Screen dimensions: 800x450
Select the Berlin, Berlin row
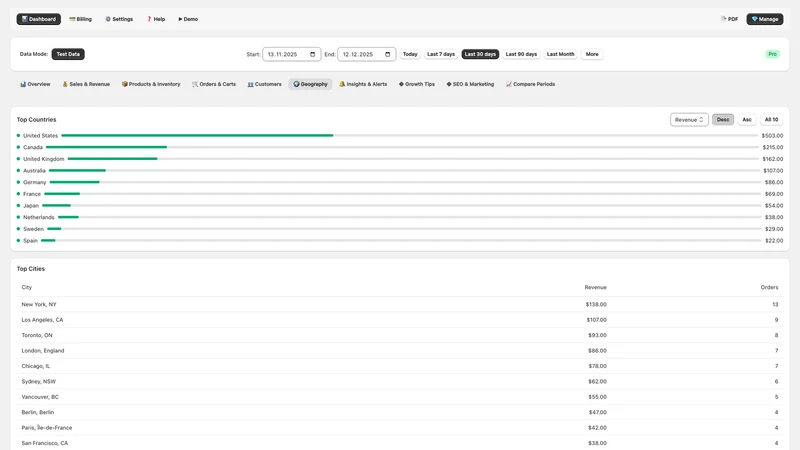tap(400, 412)
